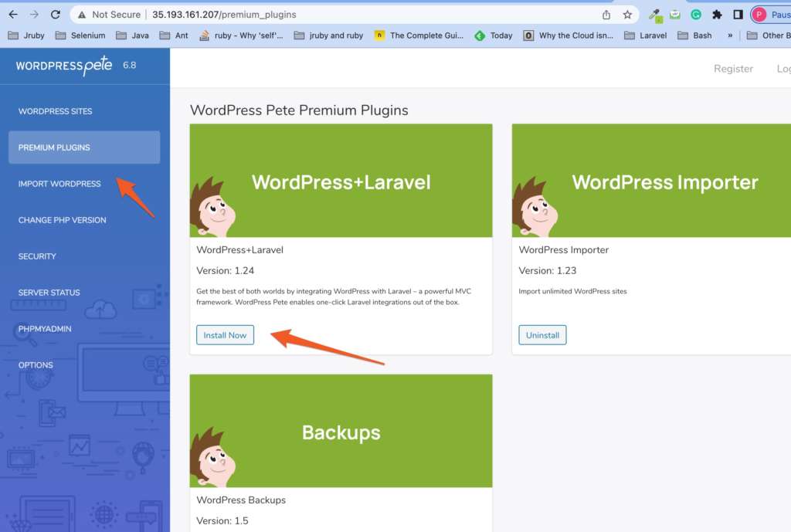Click the color picker eyedropper extension
Viewport: 791px width, 532px height.
coord(655,15)
